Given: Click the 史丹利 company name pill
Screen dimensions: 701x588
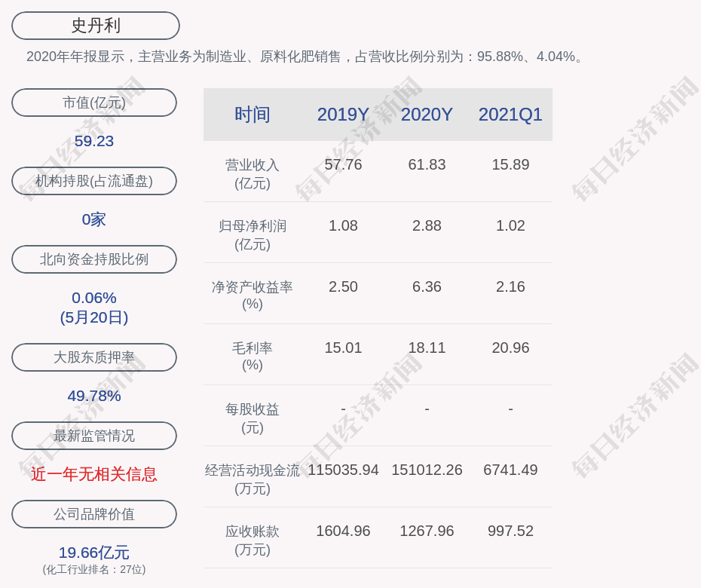Looking at the screenshot, I should [96, 26].
